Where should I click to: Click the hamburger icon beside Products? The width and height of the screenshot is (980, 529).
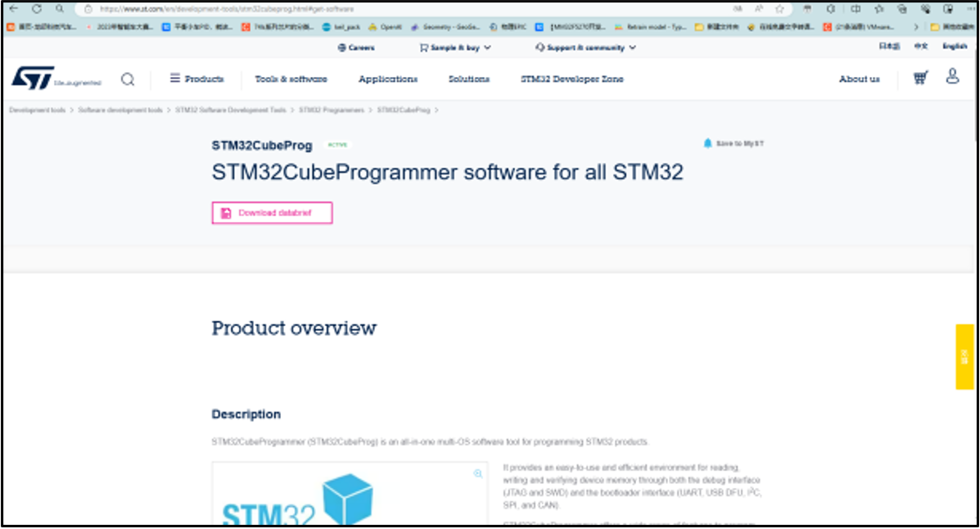tap(175, 78)
